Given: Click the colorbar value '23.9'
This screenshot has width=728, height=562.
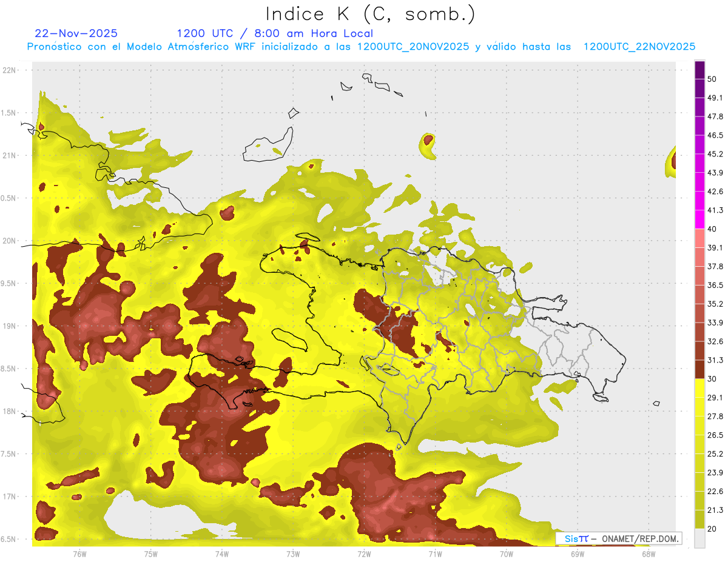Looking at the screenshot, I should click(715, 473).
